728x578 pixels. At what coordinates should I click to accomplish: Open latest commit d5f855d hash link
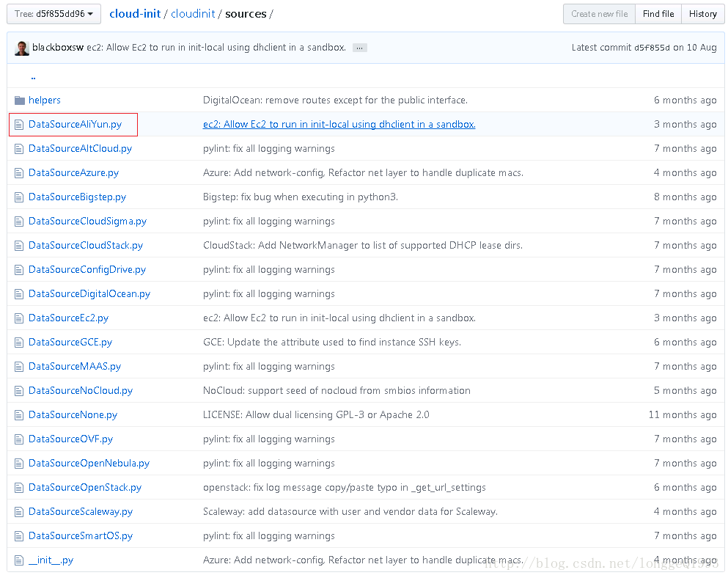click(x=652, y=48)
